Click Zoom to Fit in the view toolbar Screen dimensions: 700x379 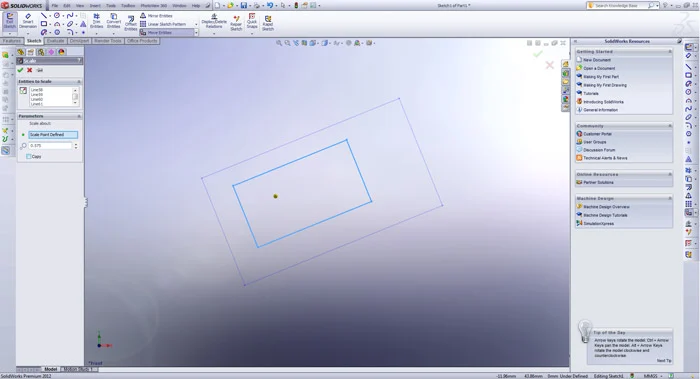pyautogui.click(x=279, y=43)
